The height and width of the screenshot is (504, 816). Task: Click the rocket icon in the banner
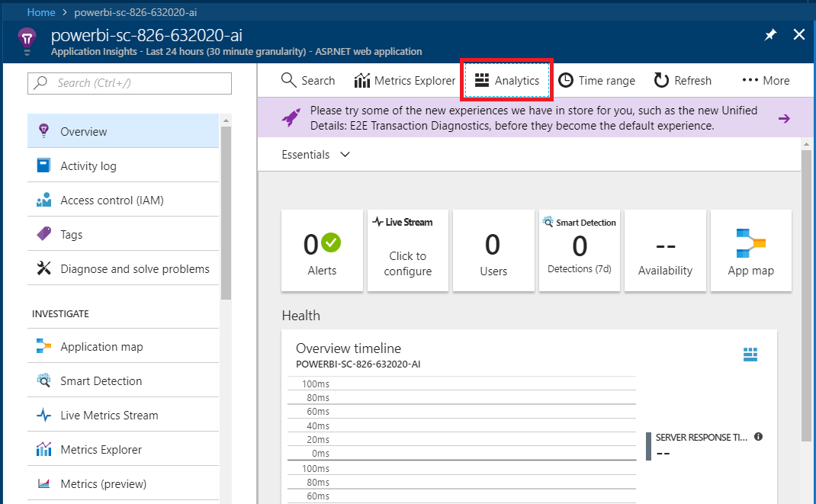point(291,117)
